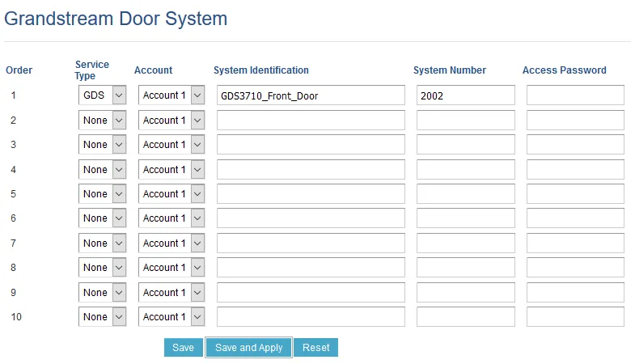
Task: Select Account dropdown in row 3
Action: [171, 145]
